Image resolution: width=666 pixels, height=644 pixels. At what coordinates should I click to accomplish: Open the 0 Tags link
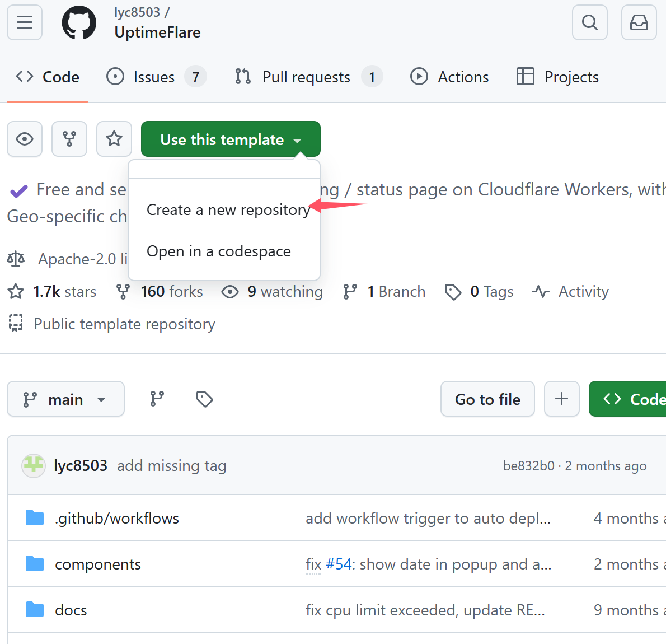[479, 292]
